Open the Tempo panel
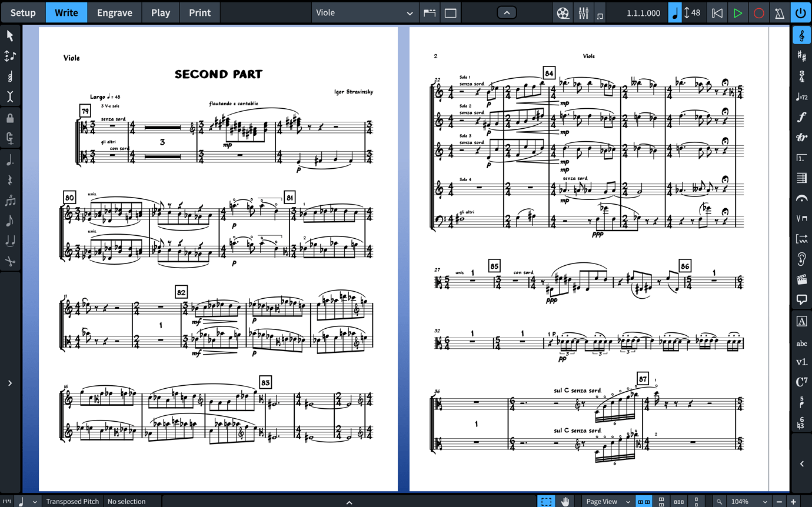This screenshot has height=507, width=812. (801, 96)
